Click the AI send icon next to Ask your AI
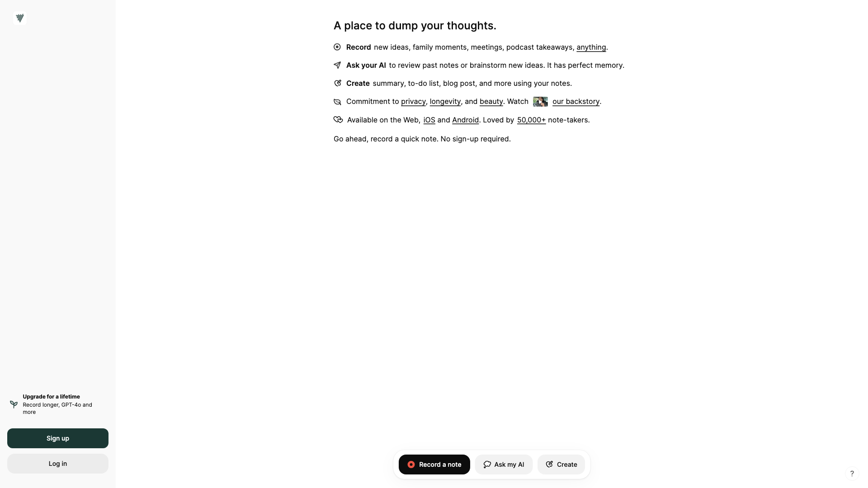 coord(337,66)
